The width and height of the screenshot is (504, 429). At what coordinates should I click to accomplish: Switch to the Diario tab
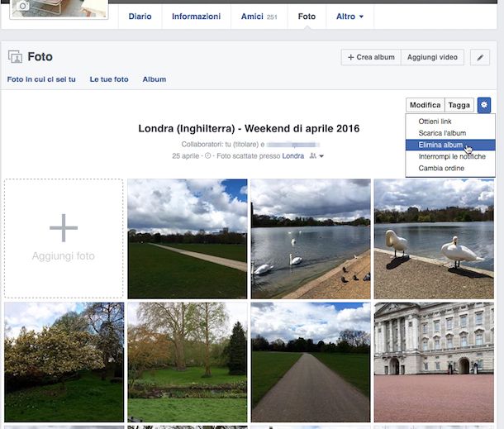tap(145, 17)
